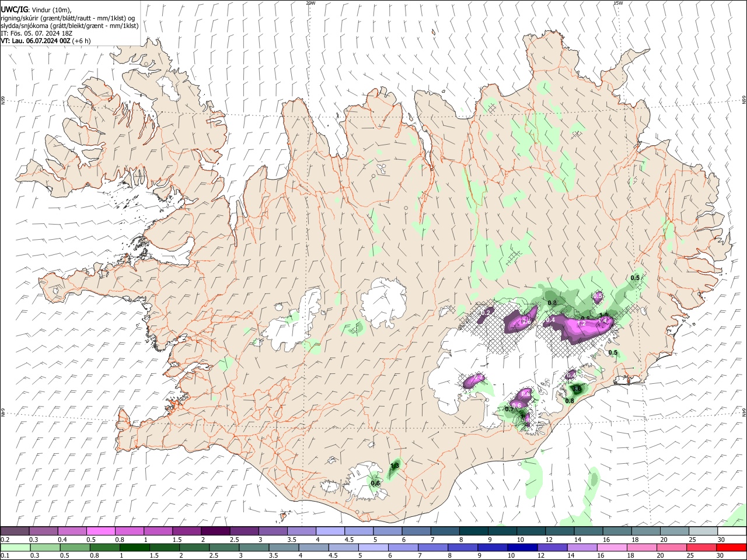Pick the lower-row swatch labeled 3.5
This screenshot has height=560, width=747.
(284, 547)
